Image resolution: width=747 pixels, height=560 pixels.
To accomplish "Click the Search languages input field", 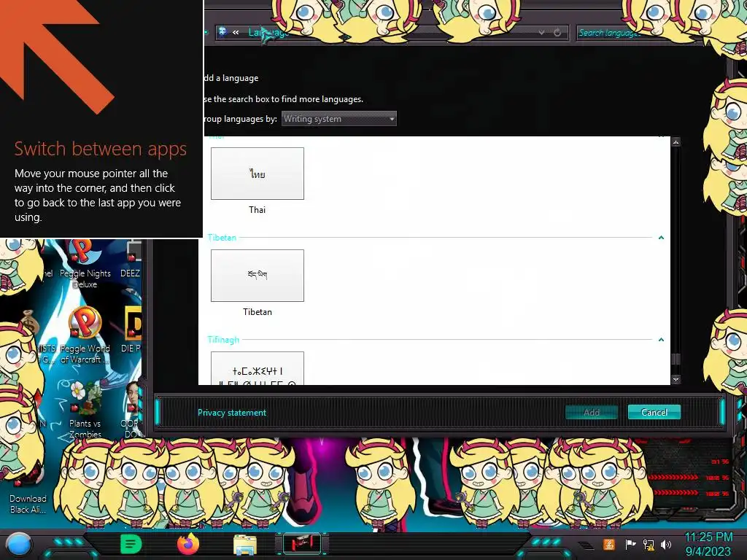I will [x=638, y=33].
